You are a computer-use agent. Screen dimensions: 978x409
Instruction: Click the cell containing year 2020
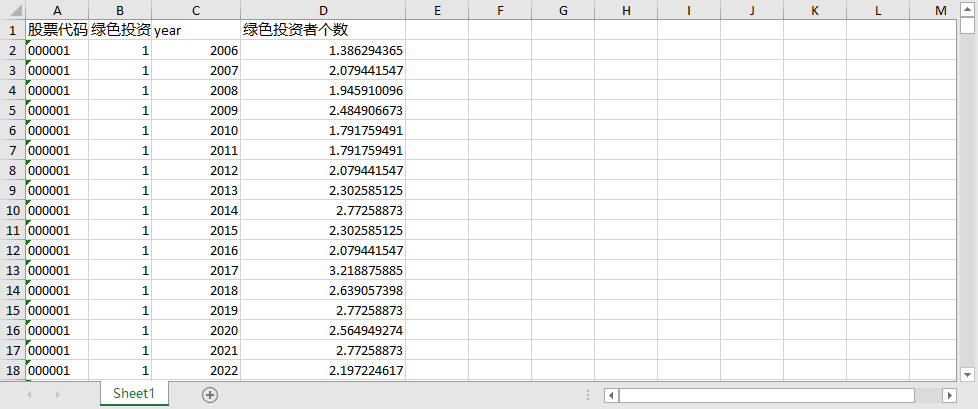pos(196,330)
